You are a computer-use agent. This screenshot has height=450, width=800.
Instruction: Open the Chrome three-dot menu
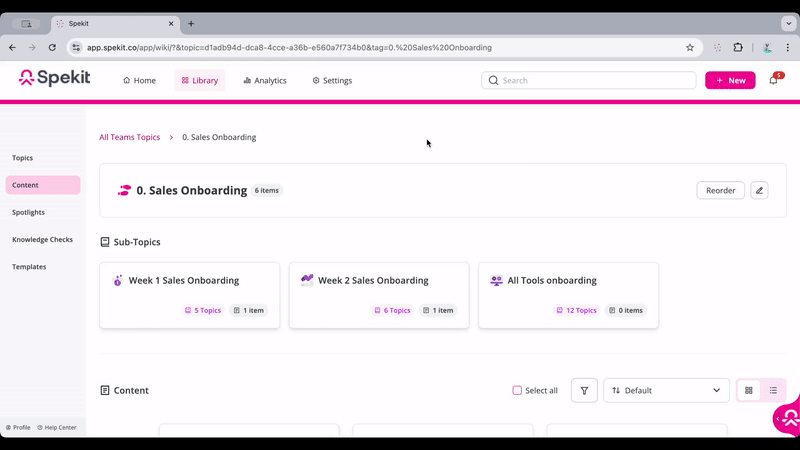click(788, 47)
